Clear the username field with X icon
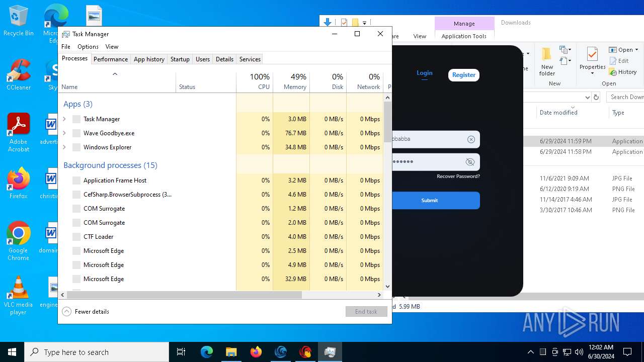Viewport: 644px width, 362px height. (471, 139)
